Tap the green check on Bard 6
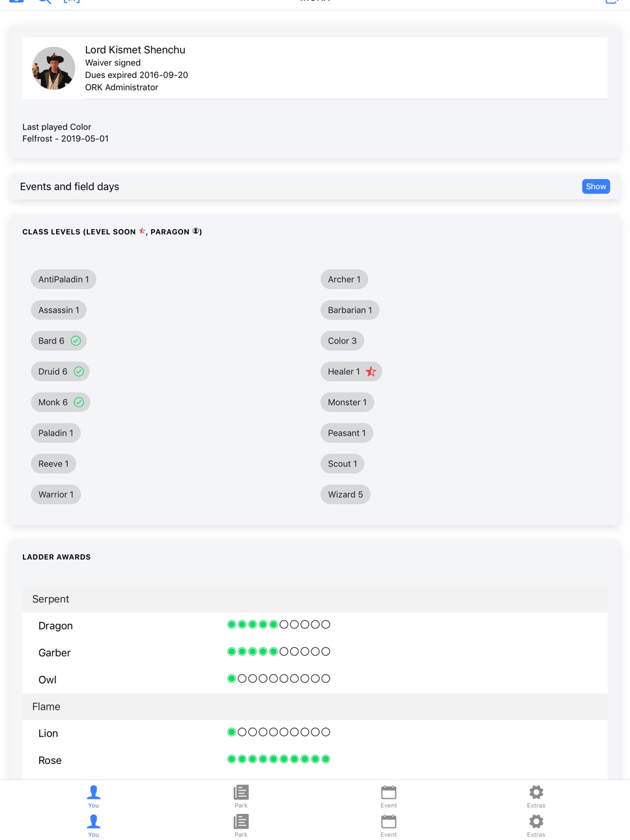Viewport: 630px width, 840px height. click(x=76, y=341)
